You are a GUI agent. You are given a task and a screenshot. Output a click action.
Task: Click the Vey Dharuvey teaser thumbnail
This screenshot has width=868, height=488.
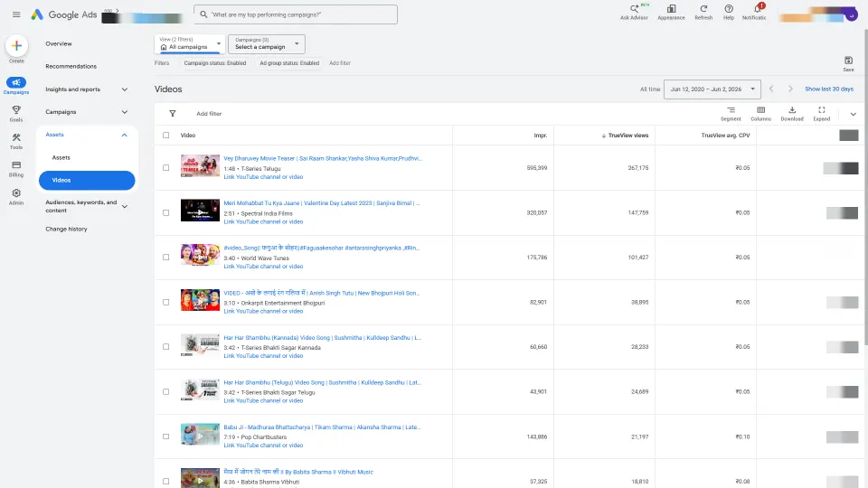(200, 166)
